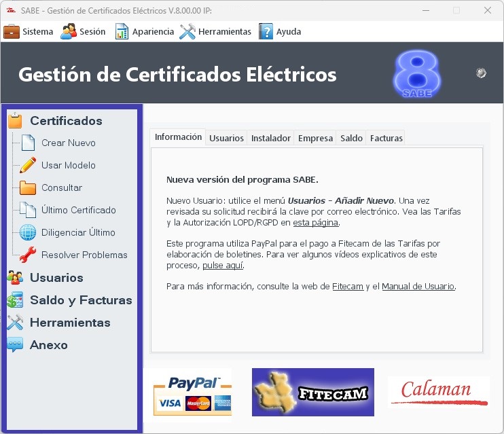Collapse the Certificados section in sidebar
The width and height of the screenshot is (504, 434).
(66, 121)
